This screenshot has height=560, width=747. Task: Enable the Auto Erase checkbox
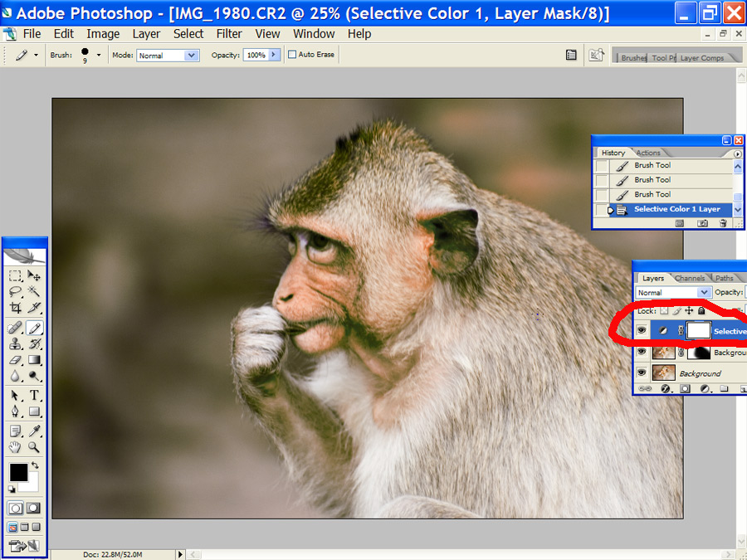292,55
